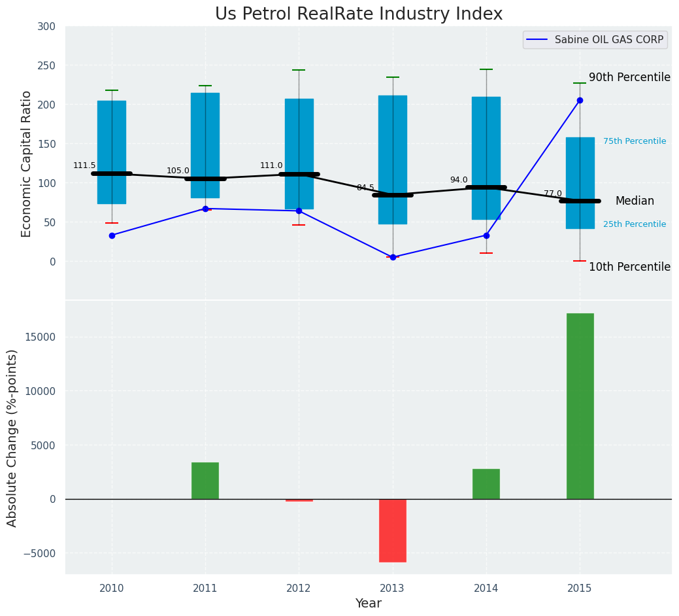Click the 25th Percentile annotation
Screen dimensions: 679x616
click(635, 224)
